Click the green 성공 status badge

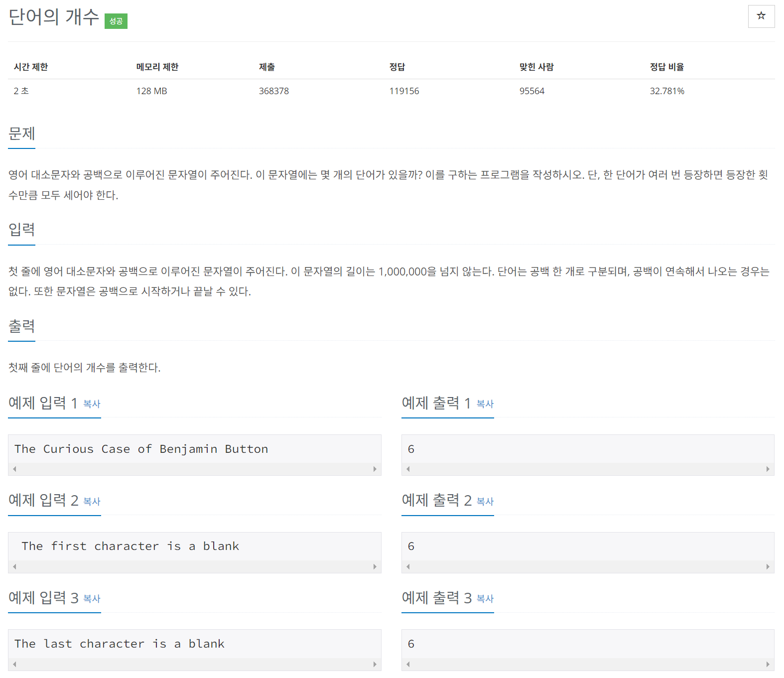[x=116, y=21]
